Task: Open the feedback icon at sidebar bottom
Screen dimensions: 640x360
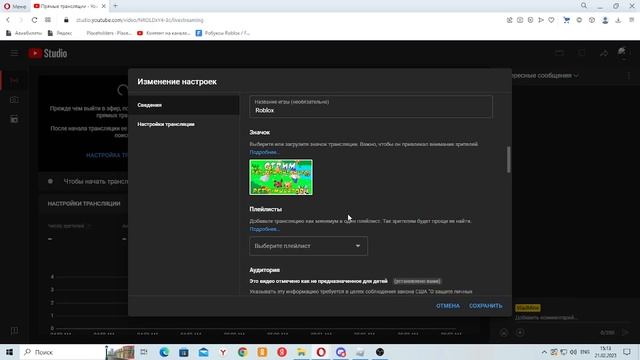Action: (x=14, y=331)
